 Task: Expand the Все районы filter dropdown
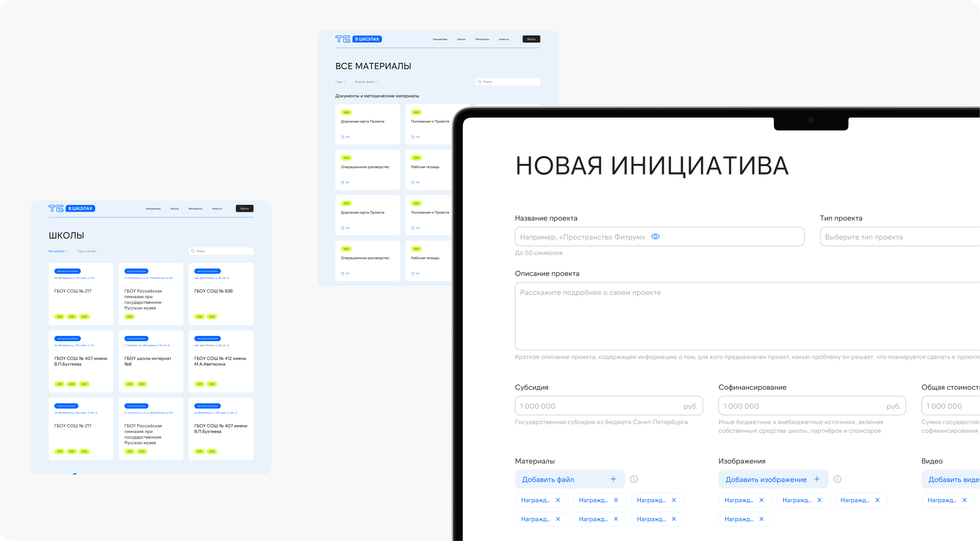pos(58,251)
